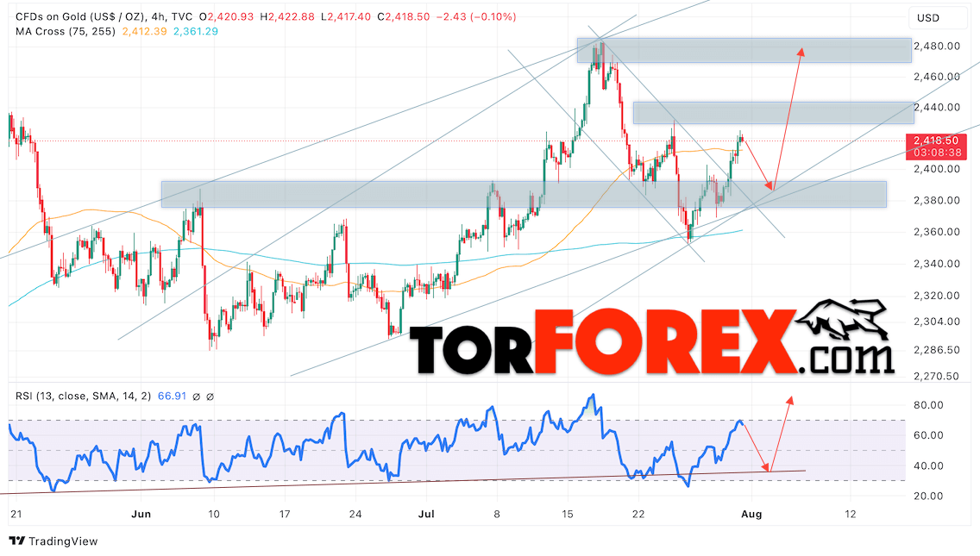Viewport: 980px width, 556px height.
Task: Click the close price C2,418.50
Action: tap(404, 17)
